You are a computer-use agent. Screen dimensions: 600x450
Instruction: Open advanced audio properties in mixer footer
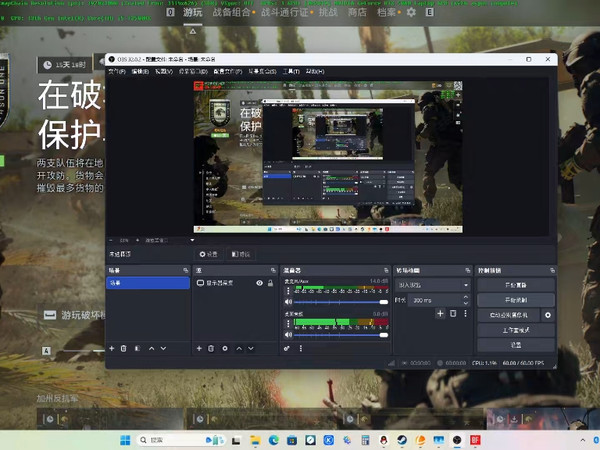pyautogui.click(x=287, y=349)
